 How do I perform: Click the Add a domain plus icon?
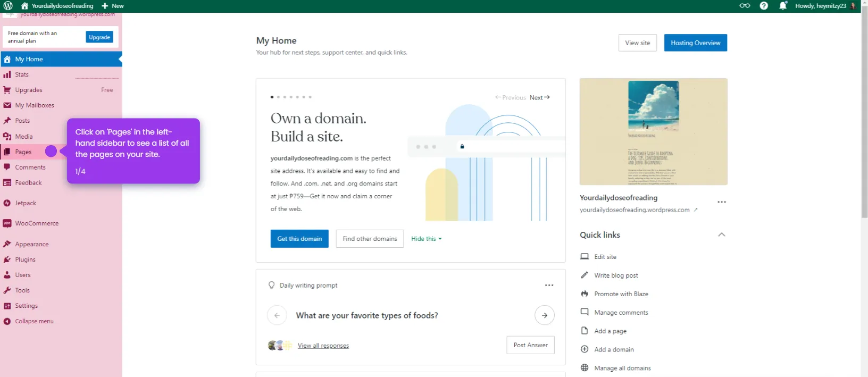tap(585, 349)
